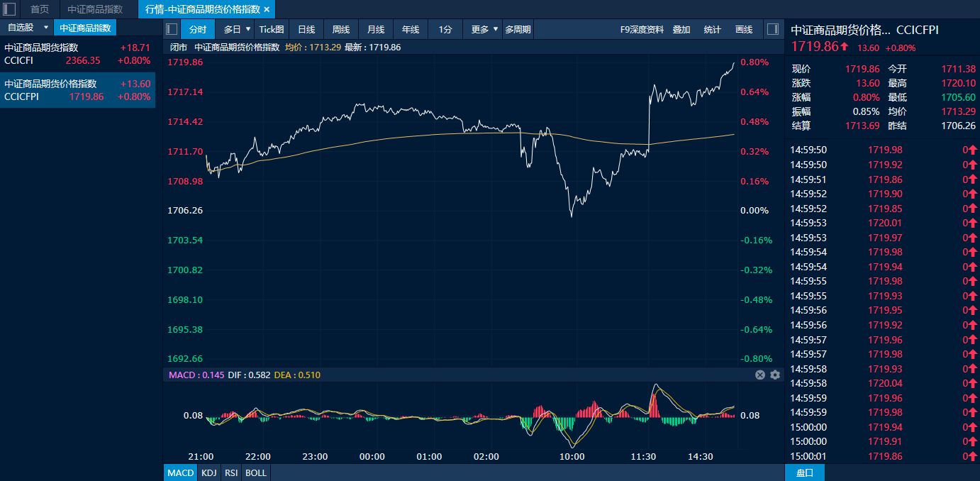Toggle left panel icon beside 分时
The height and width of the screenshot is (481, 980).
coord(172,29)
